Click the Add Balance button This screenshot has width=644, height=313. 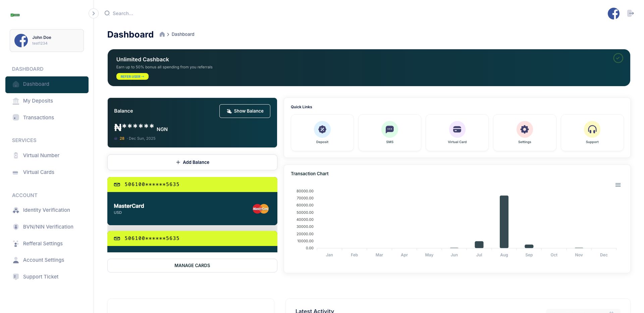[x=192, y=162]
